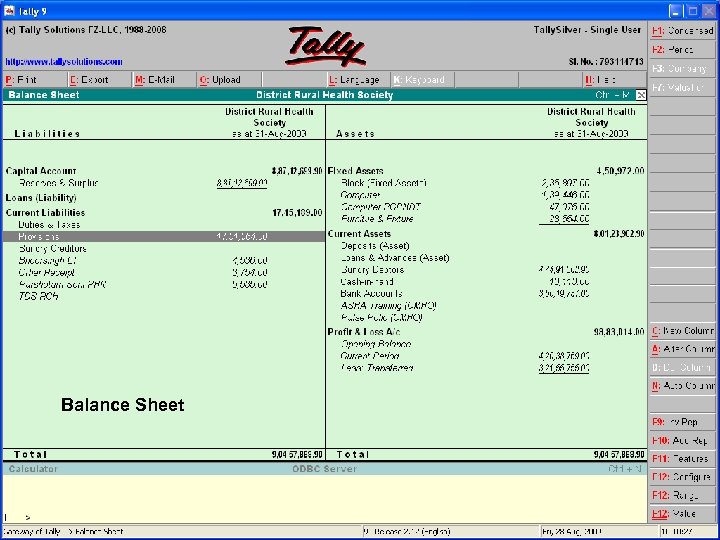Click the ODBC Server label
The image size is (720, 540).
point(325,469)
